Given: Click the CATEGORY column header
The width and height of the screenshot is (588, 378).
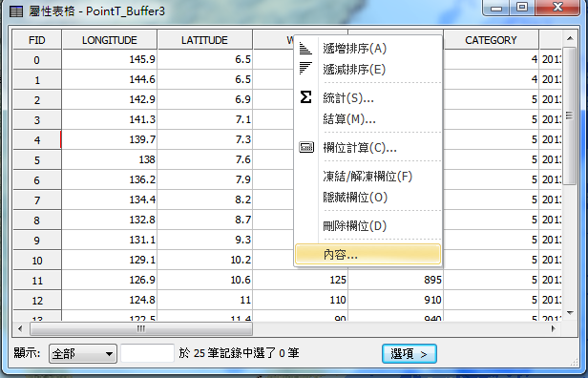Looking at the screenshot, I should click(x=491, y=40).
